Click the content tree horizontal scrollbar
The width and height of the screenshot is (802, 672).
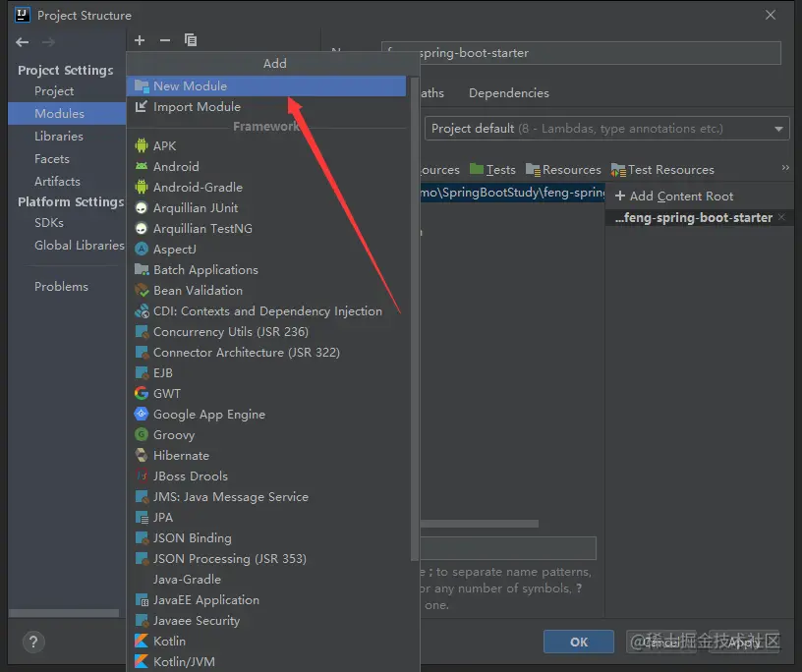point(480,524)
